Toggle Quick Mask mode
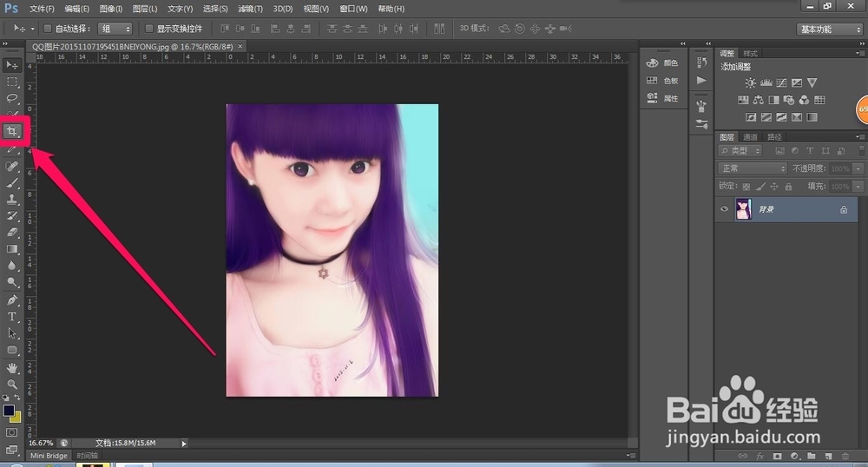Image resolution: width=868 pixels, height=467 pixels. pos(11,432)
